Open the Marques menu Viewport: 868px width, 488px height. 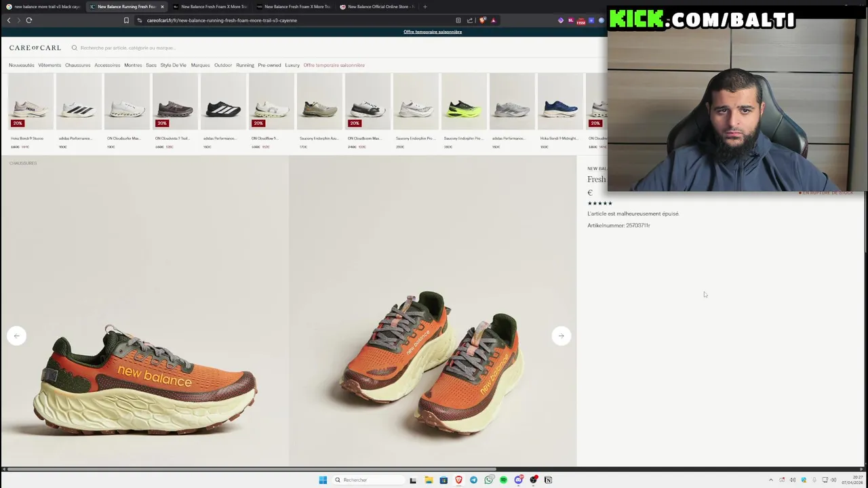pos(200,65)
